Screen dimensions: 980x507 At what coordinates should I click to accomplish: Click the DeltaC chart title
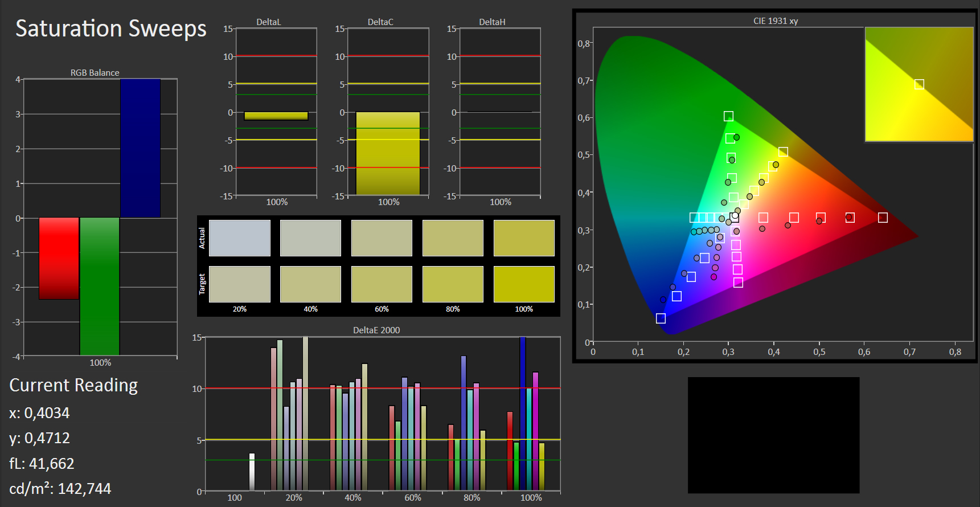380,22
